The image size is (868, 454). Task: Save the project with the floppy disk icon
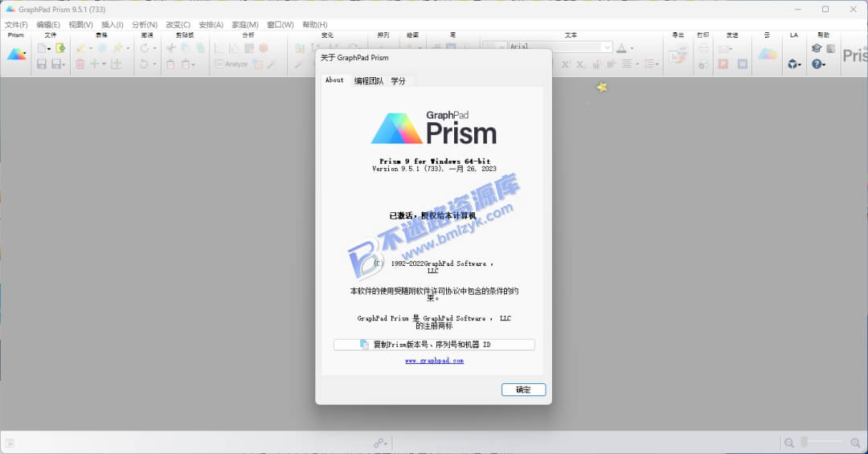(42, 63)
